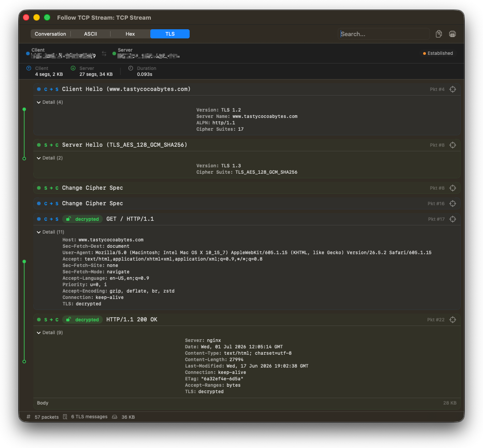
Task: Click the 57 packets status text
Action: tap(47, 417)
